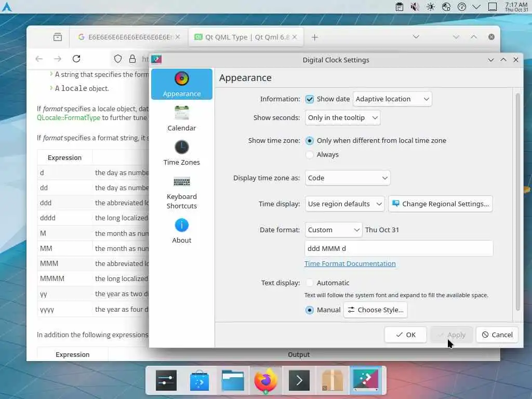Select Automatic text display
The width and height of the screenshot is (532, 399).
pos(327,283)
